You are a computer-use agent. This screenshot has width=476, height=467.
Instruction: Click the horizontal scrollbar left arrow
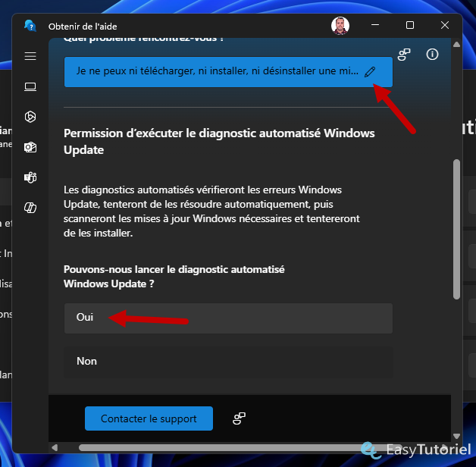pyautogui.click(x=55, y=447)
